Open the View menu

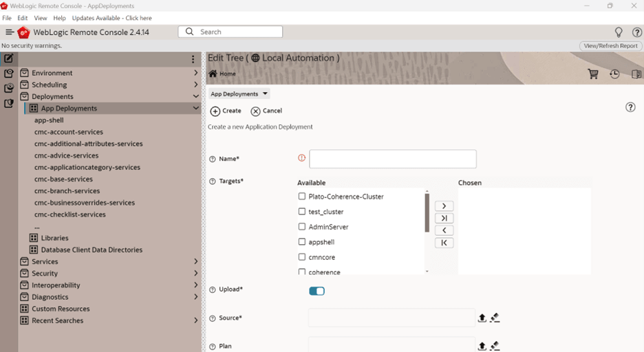point(40,18)
